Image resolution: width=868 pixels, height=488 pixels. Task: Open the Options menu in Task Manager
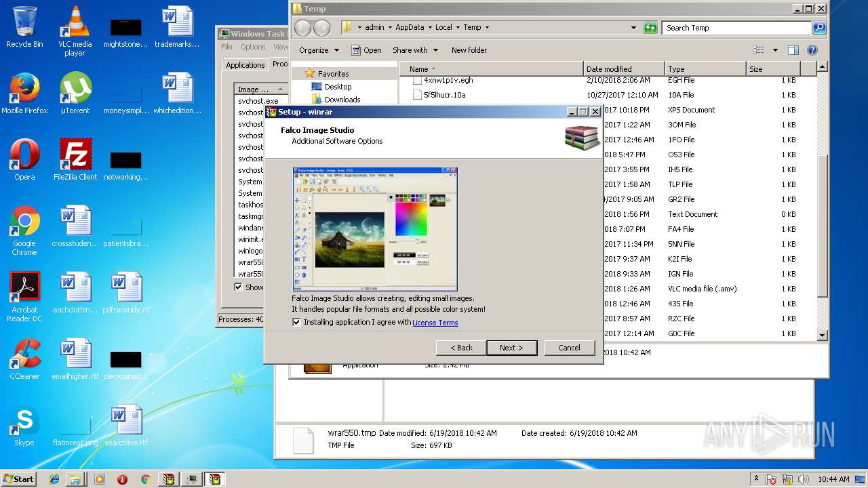click(252, 47)
